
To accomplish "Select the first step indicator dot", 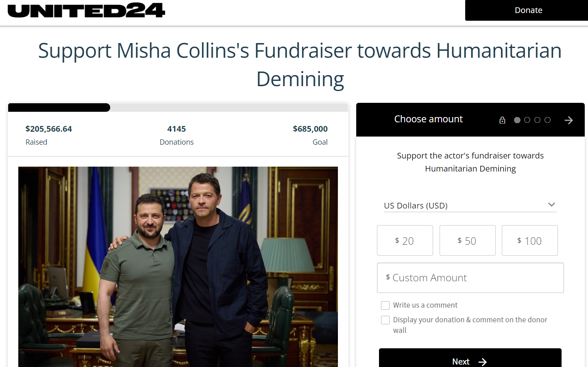I will point(517,120).
